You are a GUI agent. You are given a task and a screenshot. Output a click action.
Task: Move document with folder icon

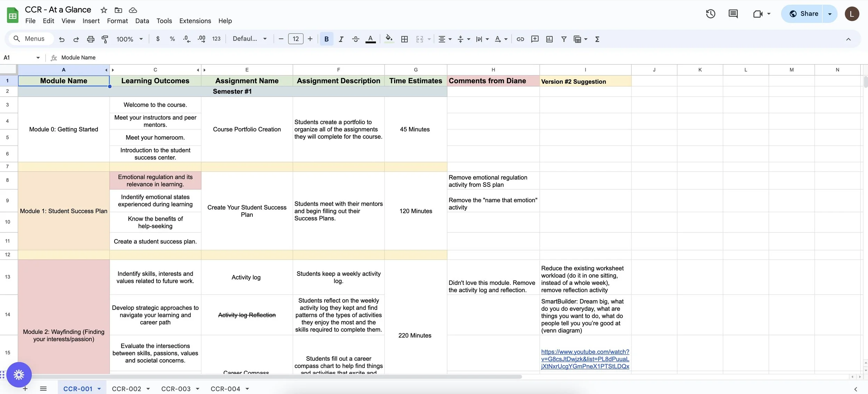[x=118, y=10]
